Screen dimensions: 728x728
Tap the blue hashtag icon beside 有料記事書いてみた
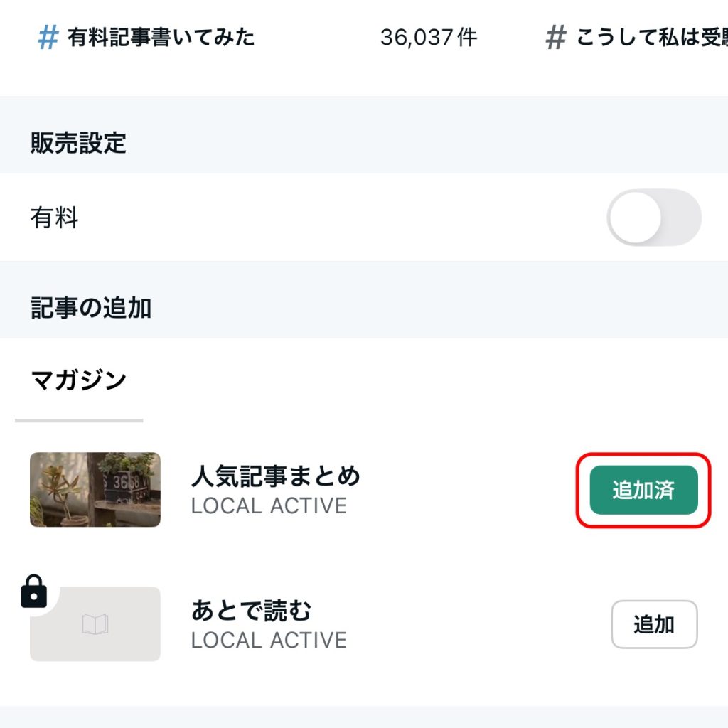[48, 38]
